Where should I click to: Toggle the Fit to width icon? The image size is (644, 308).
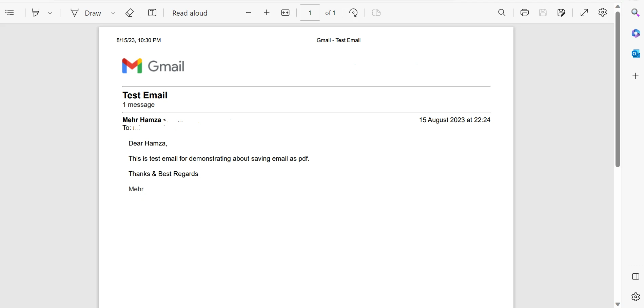(286, 13)
